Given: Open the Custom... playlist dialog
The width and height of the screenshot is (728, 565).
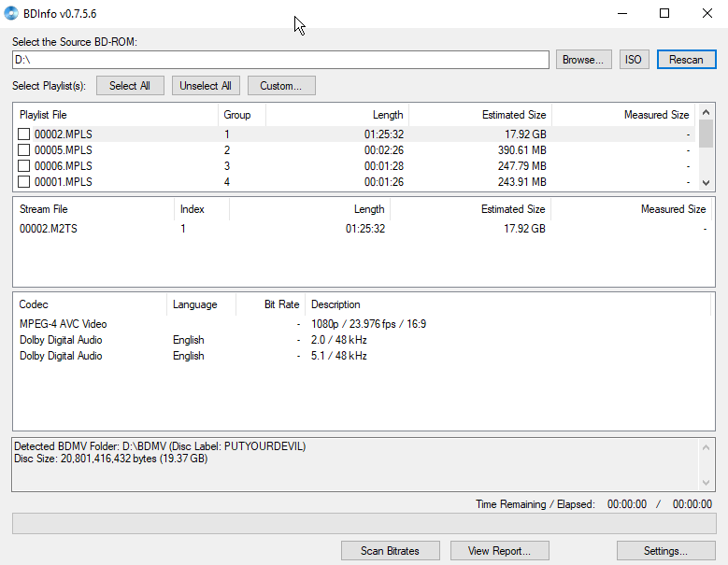Looking at the screenshot, I should pyautogui.click(x=281, y=86).
